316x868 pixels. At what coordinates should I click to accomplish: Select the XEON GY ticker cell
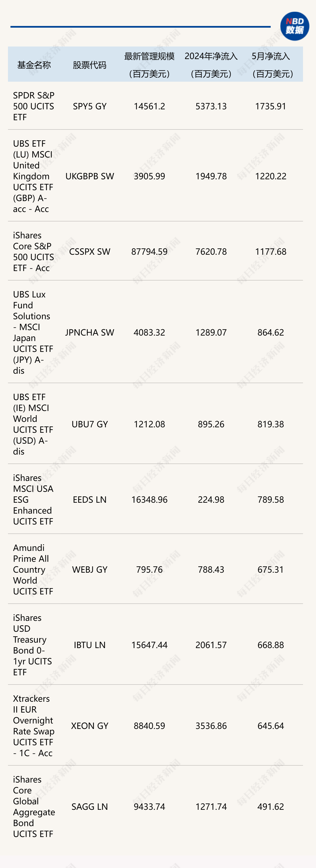pos(90,726)
